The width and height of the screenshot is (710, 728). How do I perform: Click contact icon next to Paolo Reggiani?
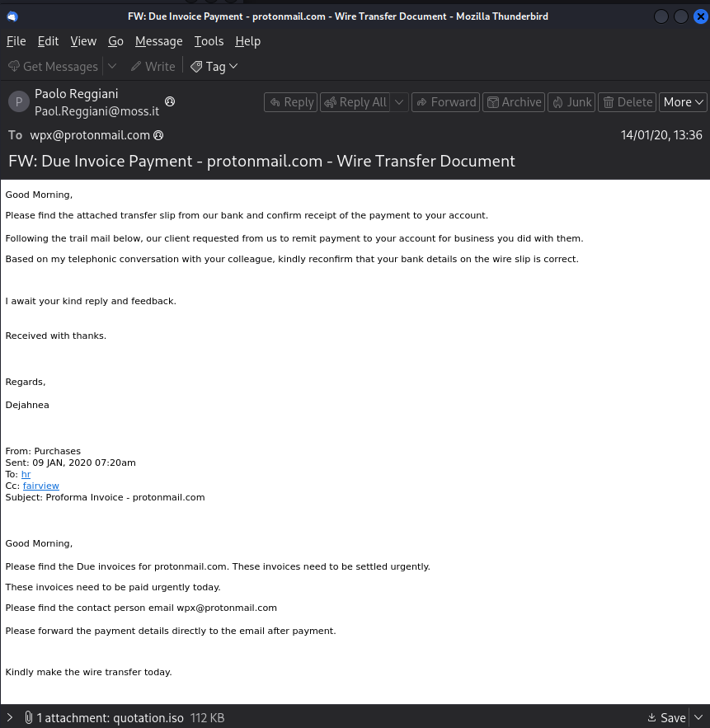(170, 101)
